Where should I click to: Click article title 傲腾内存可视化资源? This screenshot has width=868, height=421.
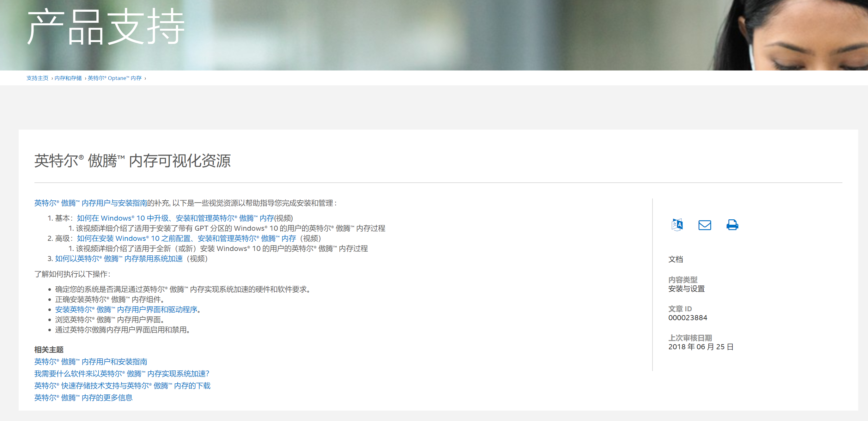(x=132, y=161)
